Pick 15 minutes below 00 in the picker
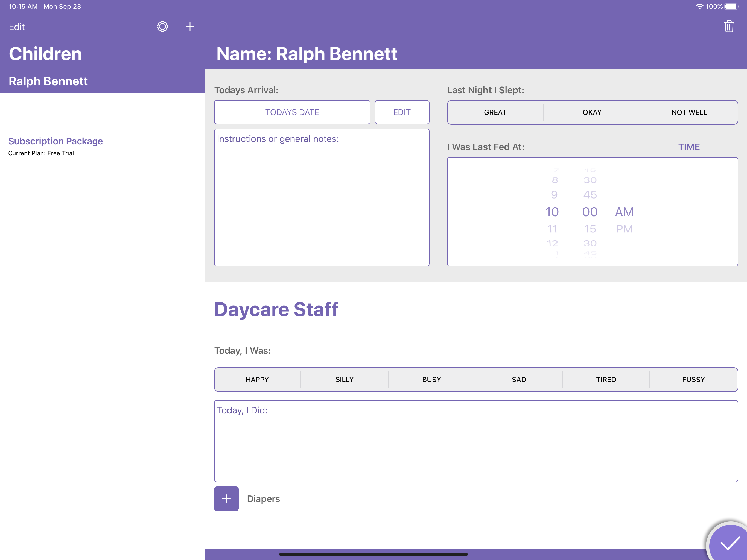 point(590,229)
